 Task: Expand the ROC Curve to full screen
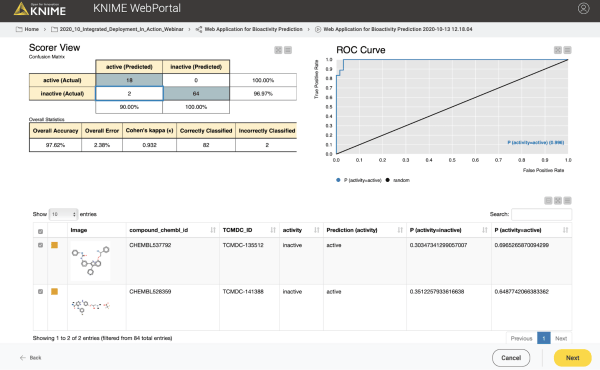pyautogui.click(x=558, y=50)
